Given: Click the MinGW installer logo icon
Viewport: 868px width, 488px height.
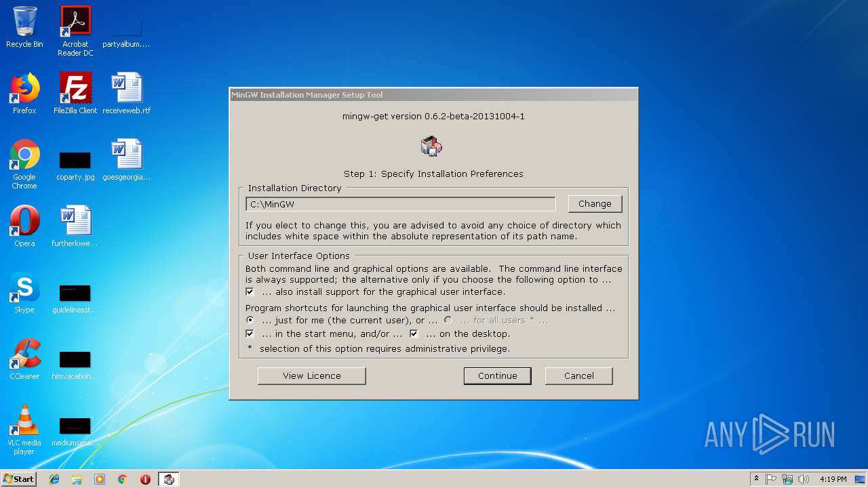Looking at the screenshot, I should [x=431, y=146].
